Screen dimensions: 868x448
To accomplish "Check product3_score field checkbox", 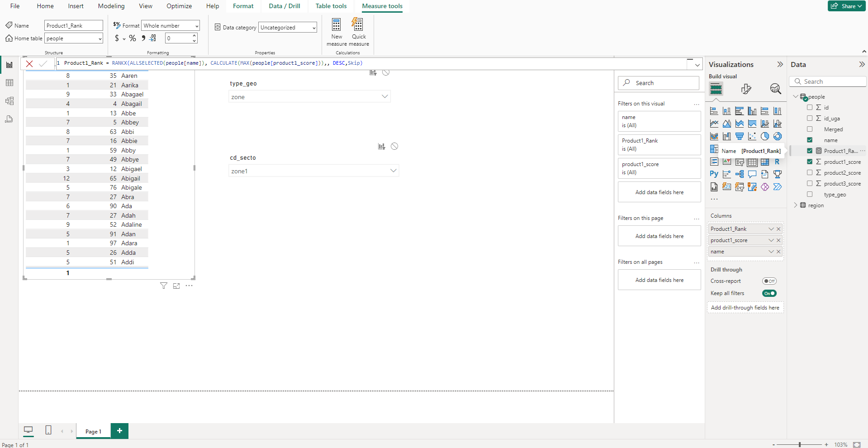I will tap(810, 183).
